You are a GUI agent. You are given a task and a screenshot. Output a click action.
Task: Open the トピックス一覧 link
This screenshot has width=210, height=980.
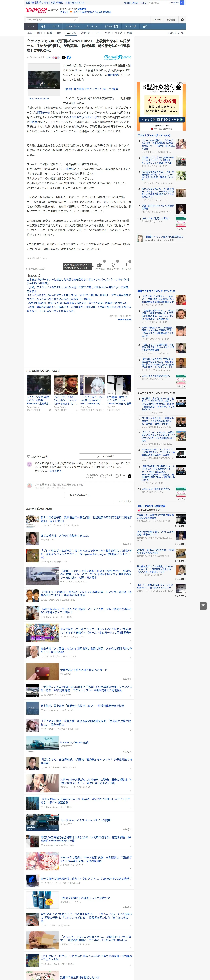click(x=175, y=33)
